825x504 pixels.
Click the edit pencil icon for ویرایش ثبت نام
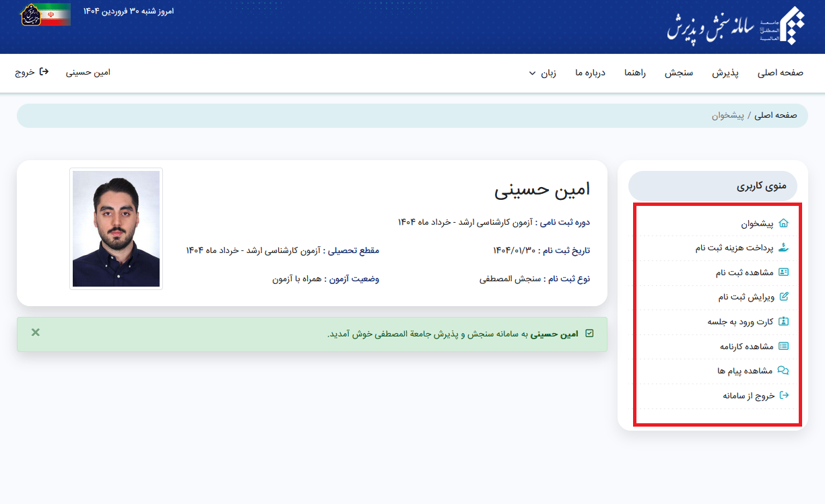(x=783, y=297)
